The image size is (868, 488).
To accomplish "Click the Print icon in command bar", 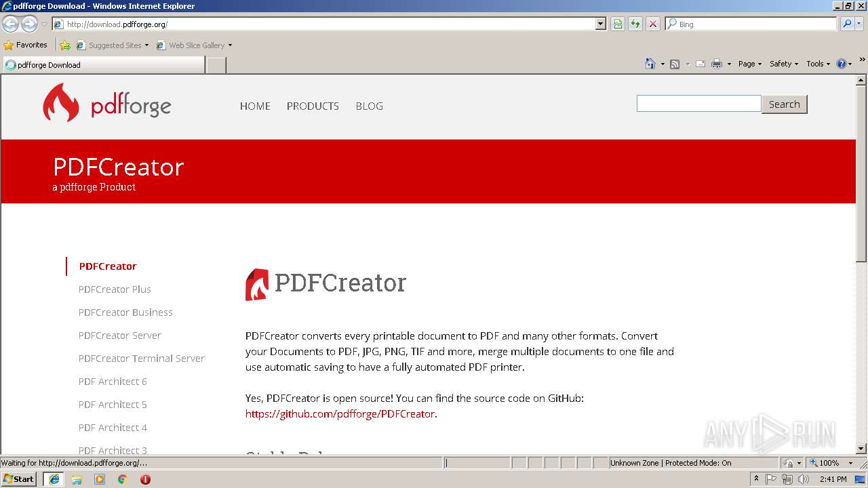I will [x=717, y=64].
